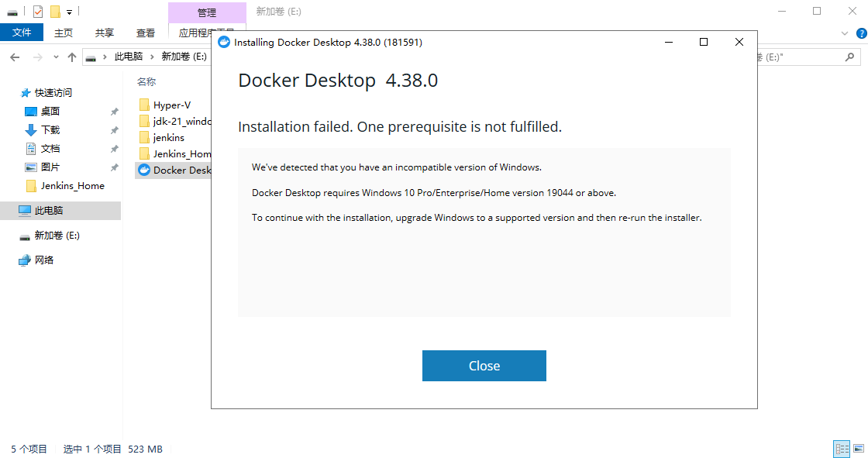Click the search magnifier icon in Explorer
Viewport: 868px width, 458px height.
(849, 57)
